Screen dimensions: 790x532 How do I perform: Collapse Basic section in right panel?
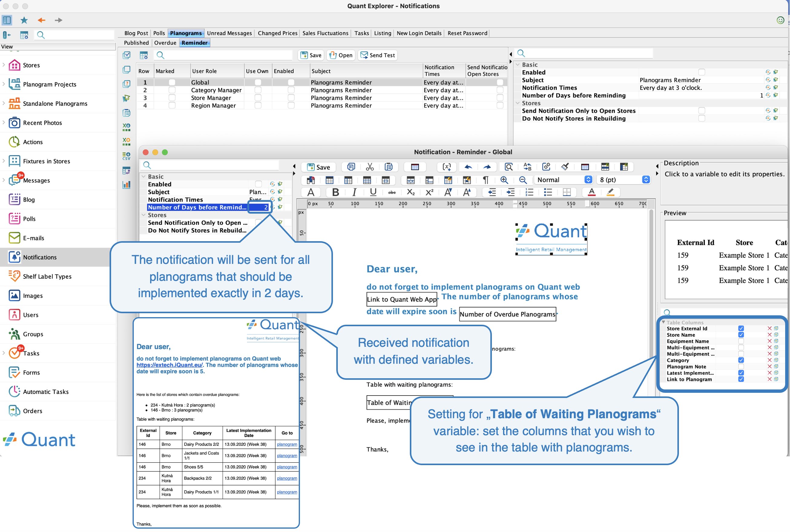click(518, 64)
